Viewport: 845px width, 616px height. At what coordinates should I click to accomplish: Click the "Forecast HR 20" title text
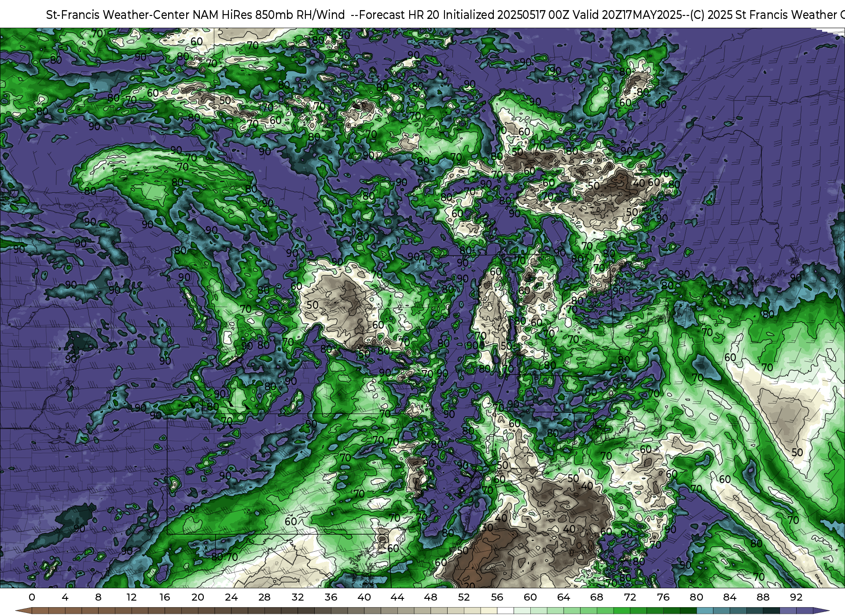400,15
